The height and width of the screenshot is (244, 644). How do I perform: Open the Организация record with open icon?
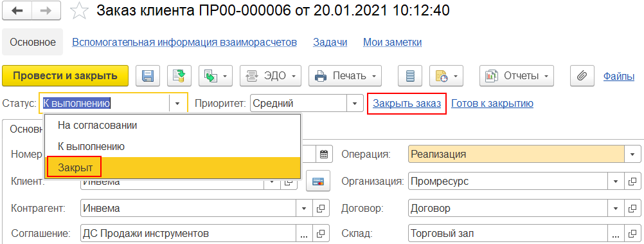click(x=632, y=182)
